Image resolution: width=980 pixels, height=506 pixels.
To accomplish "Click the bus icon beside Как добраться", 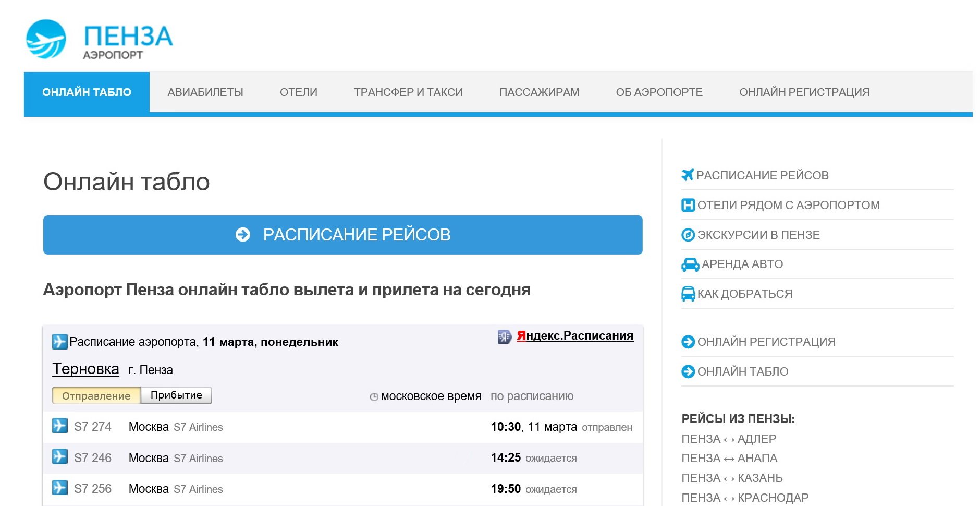I will coord(688,294).
